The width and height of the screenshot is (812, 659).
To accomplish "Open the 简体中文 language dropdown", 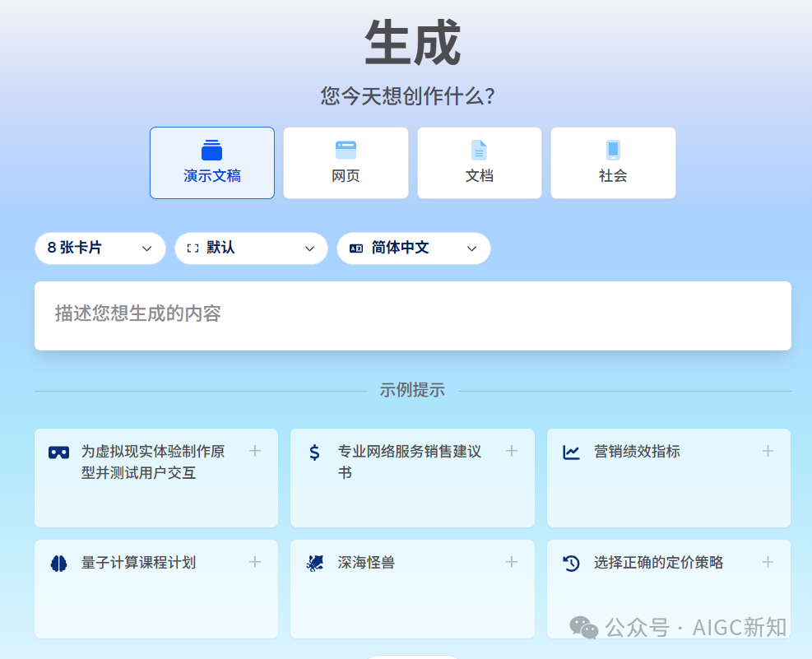I will click(413, 248).
